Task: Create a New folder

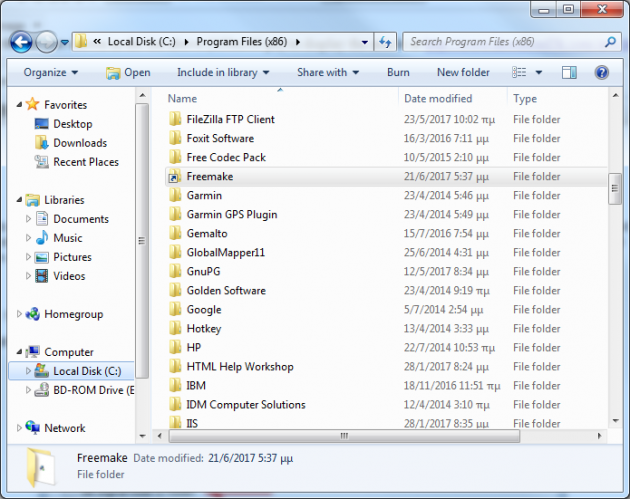Action: pos(463,72)
